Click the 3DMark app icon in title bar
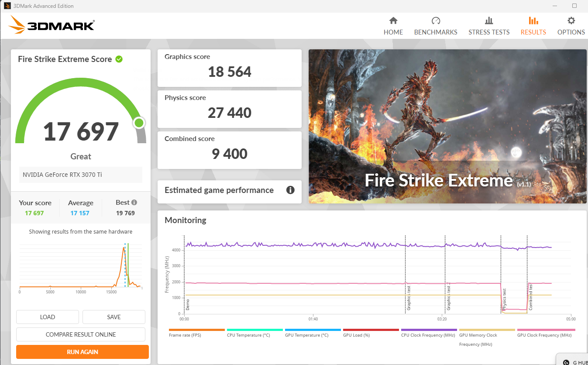This screenshot has height=365, width=588. (7, 6)
